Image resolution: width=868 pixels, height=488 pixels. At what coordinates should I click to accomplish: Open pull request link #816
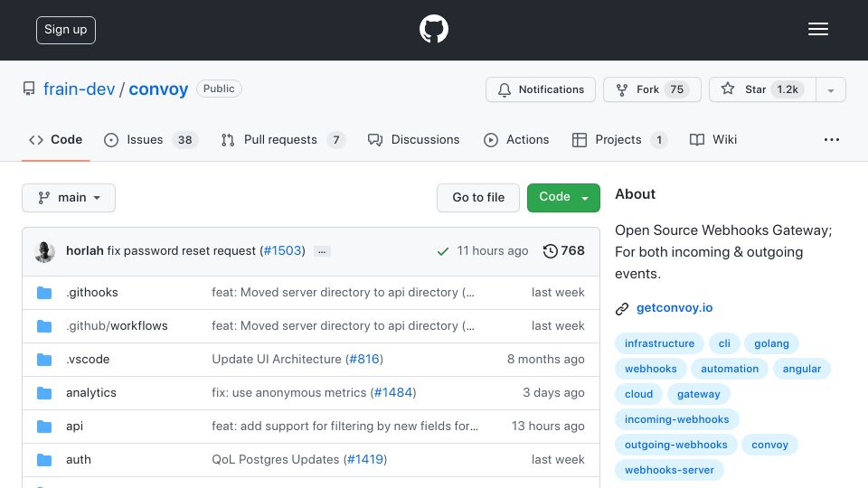[364, 359]
